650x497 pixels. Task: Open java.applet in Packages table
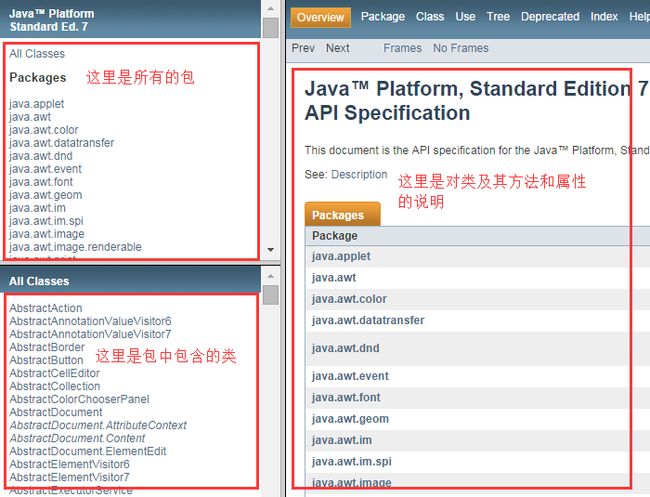click(x=341, y=256)
